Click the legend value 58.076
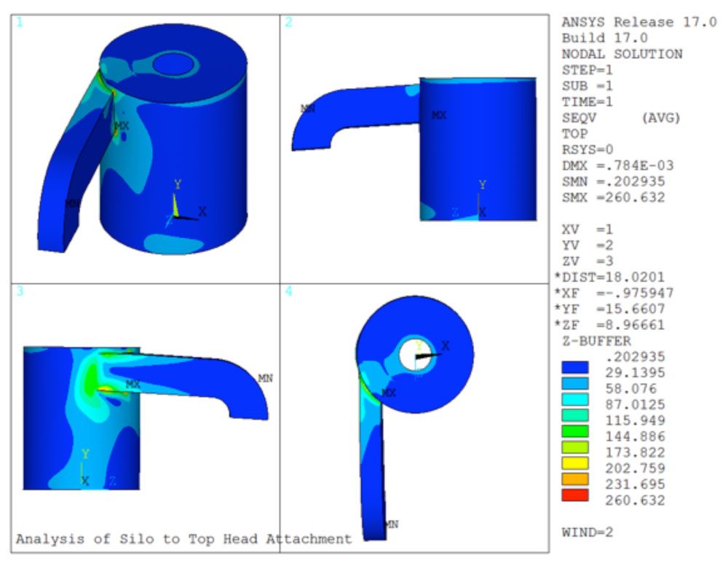 point(631,388)
